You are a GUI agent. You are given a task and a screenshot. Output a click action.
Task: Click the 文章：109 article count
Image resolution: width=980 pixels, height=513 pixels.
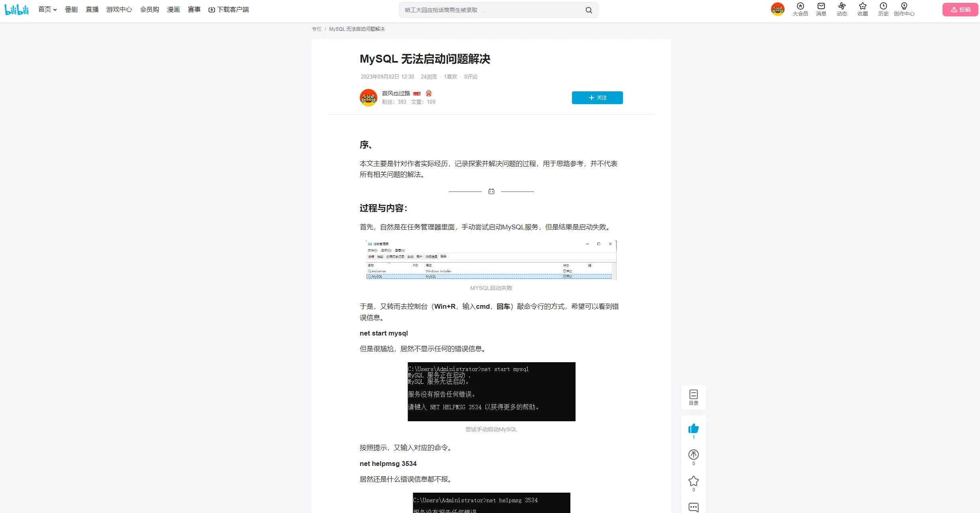coord(423,102)
